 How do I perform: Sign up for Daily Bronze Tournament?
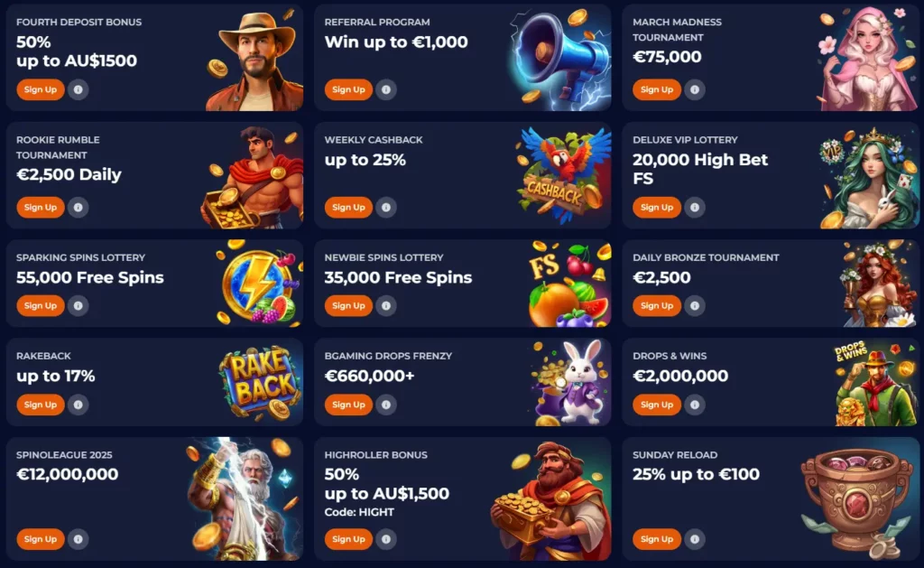657,305
